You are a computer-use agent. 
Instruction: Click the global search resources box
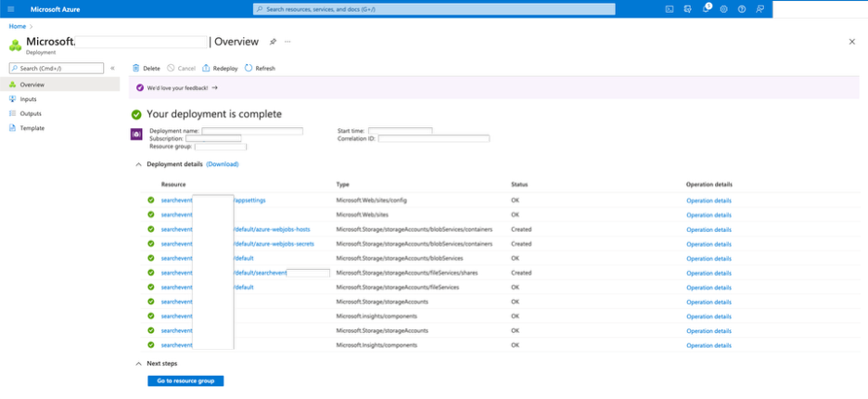click(434, 9)
